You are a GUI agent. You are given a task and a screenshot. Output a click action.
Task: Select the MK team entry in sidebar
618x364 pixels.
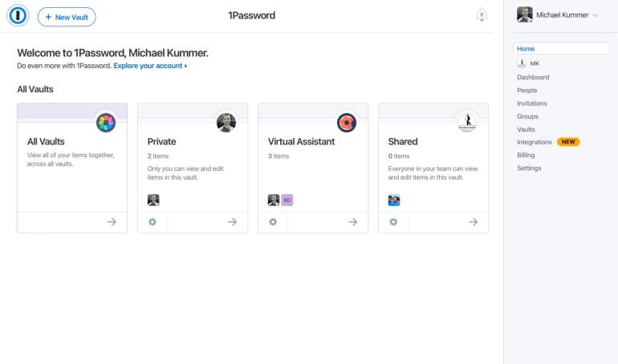(x=528, y=63)
